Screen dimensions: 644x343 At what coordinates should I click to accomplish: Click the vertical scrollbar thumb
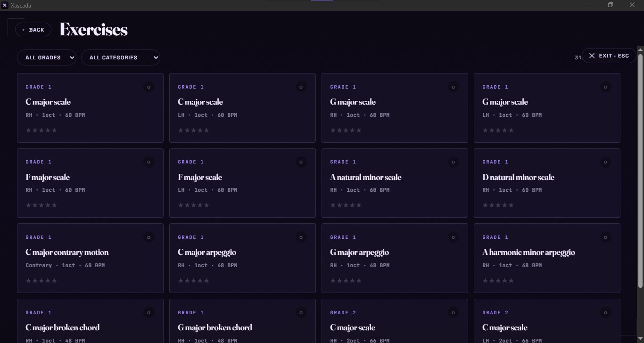(640, 170)
